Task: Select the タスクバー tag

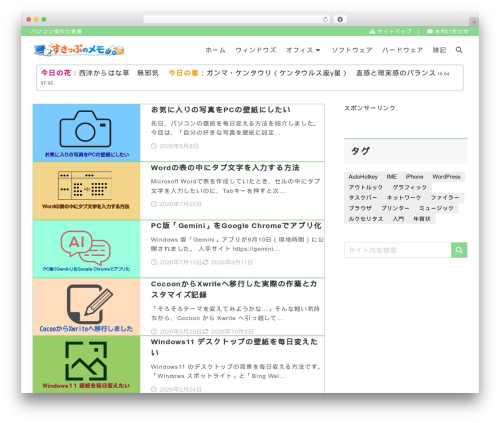Action: [363, 198]
